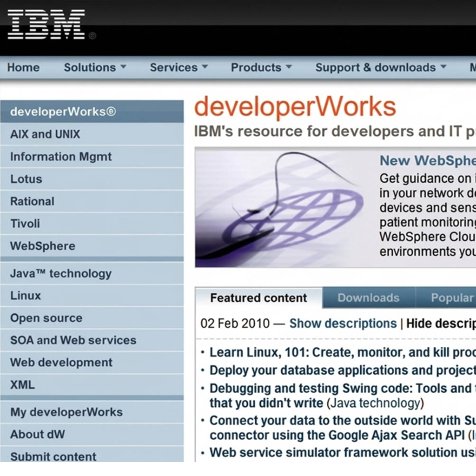Open the Popular tab
Screen dimensions: 476x476
454,297
